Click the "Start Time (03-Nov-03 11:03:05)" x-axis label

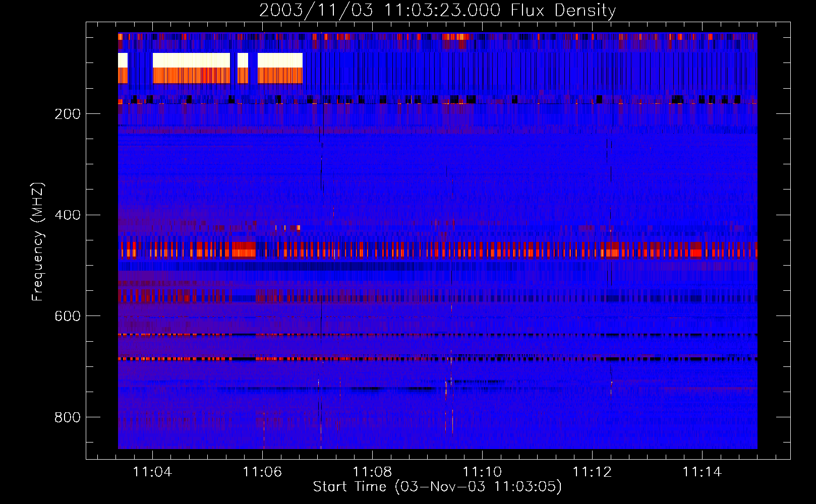437,487
